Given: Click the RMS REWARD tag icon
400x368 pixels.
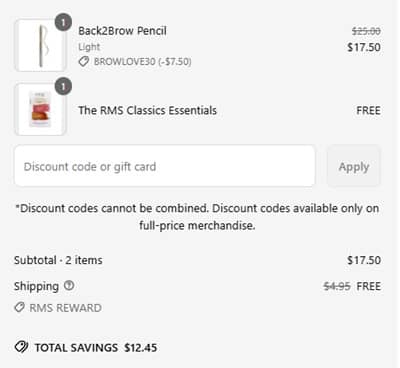Looking at the screenshot, I should coord(19,307).
